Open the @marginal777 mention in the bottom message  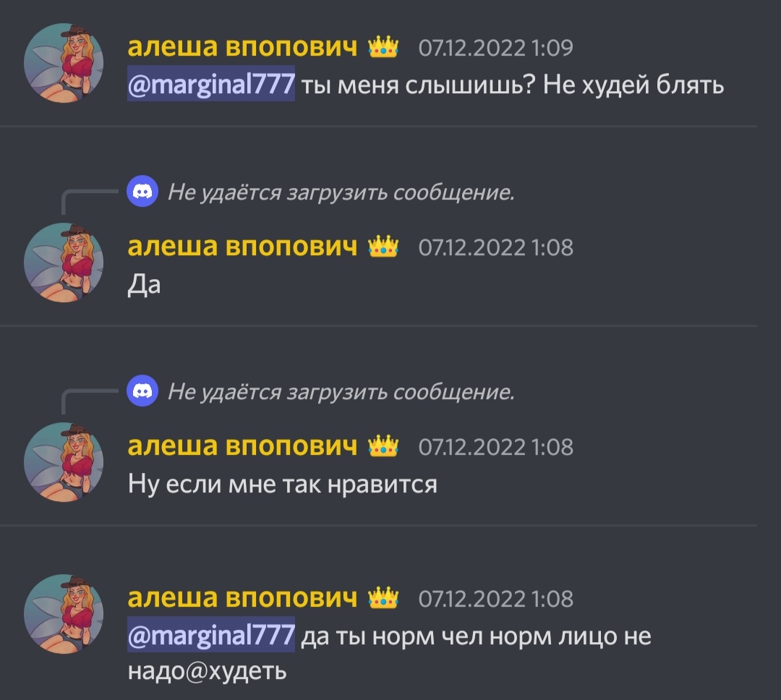click(211, 634)
